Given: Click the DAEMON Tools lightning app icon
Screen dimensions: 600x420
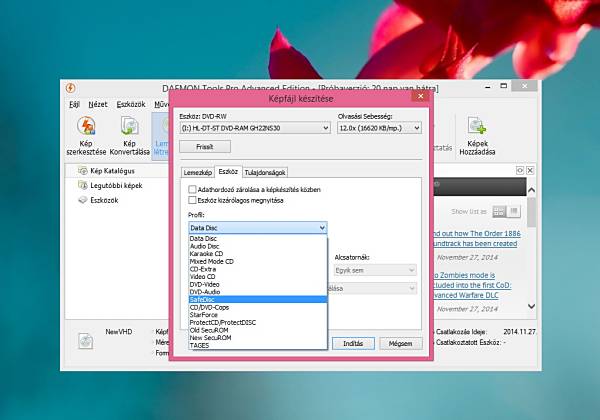Looking at the screenshot, I should pyautogui.click(x=70, y=88).
